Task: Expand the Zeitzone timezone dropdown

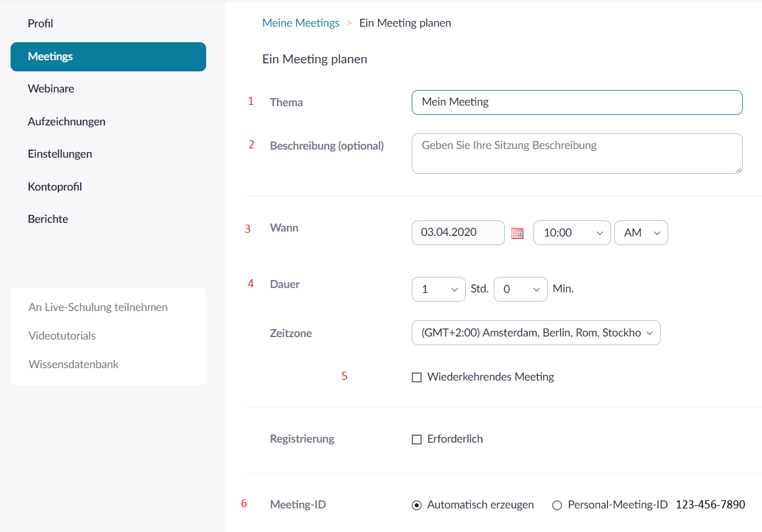Action: [x=535, y=333]
